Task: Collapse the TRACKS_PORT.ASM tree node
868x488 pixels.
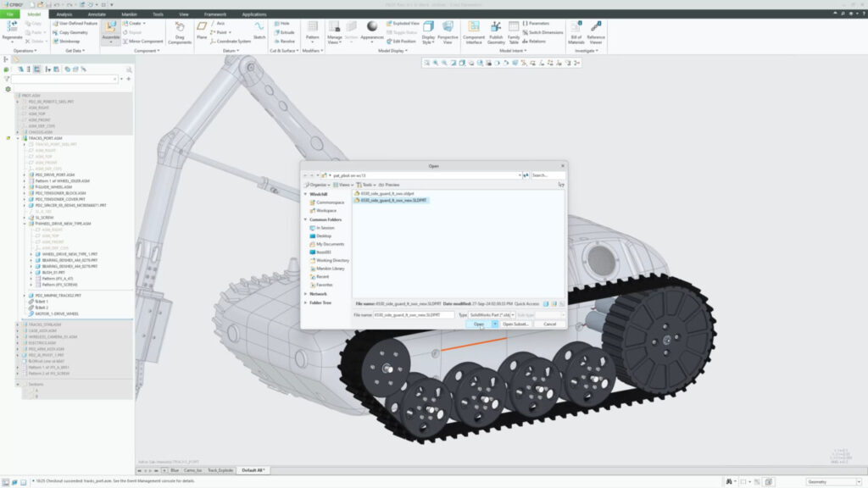Action: click(17, 138)
